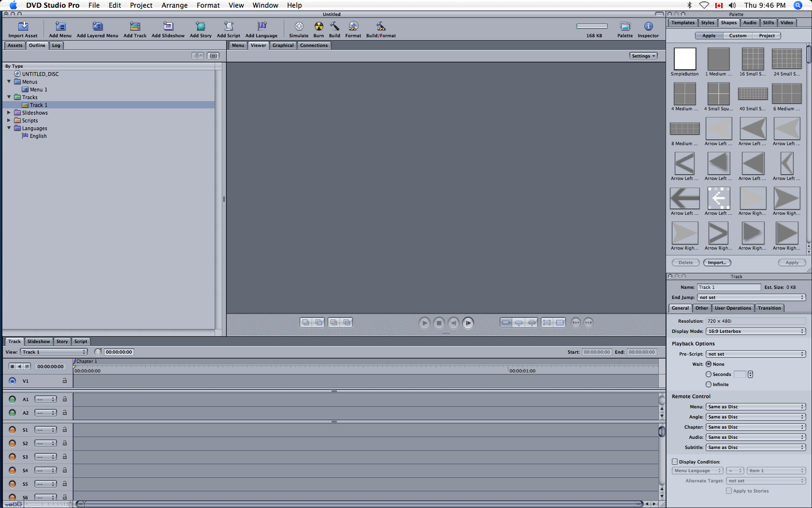The width and height of the screenshot is (812, 508).
Task: Click the Build/Format toolbar icon
Action: click(381, 26)
